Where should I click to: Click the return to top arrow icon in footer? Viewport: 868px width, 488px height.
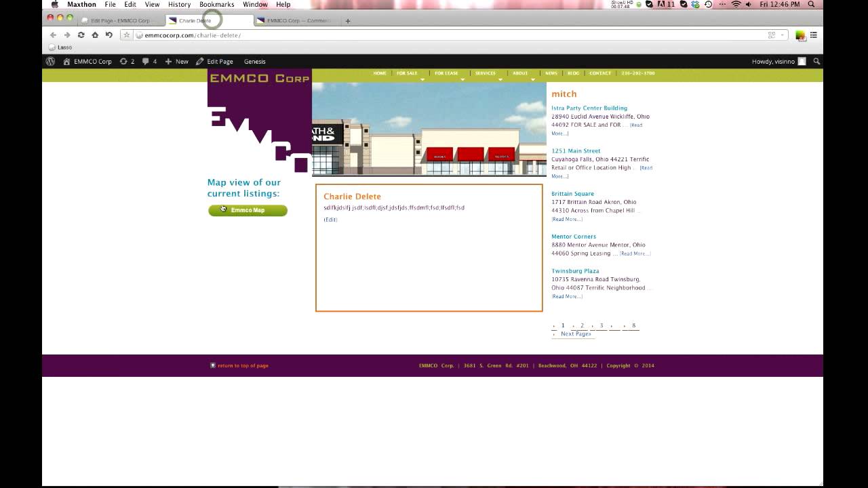pyautogui.click(x=213, y=365)
